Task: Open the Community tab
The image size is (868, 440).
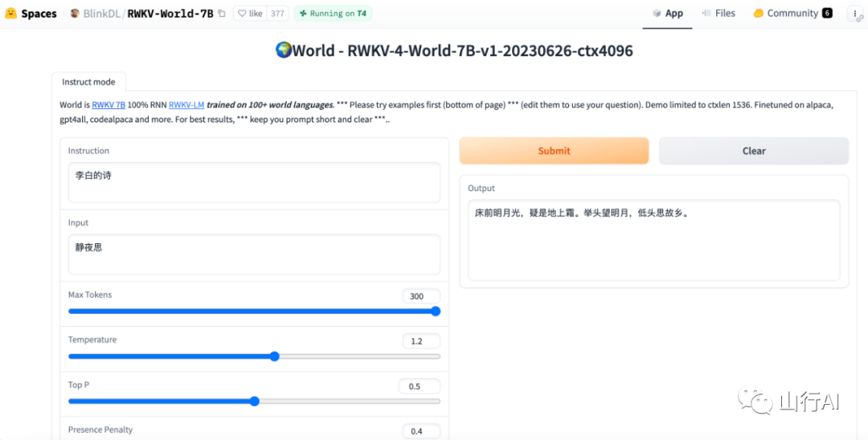Action: click(792, 14)
